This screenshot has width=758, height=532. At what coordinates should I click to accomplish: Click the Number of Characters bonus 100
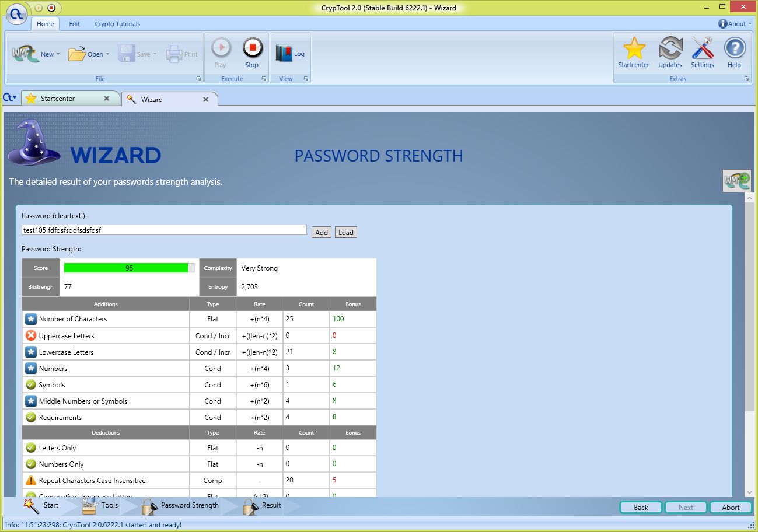(x=338, y=319)
